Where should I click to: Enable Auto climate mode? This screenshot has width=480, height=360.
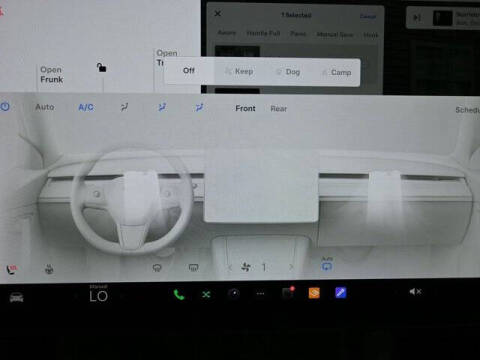45,107
